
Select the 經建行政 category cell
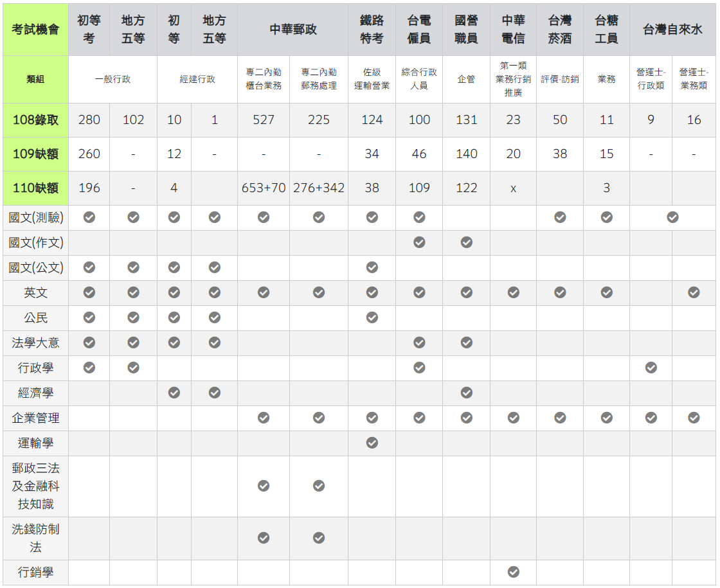pos(197,80)
